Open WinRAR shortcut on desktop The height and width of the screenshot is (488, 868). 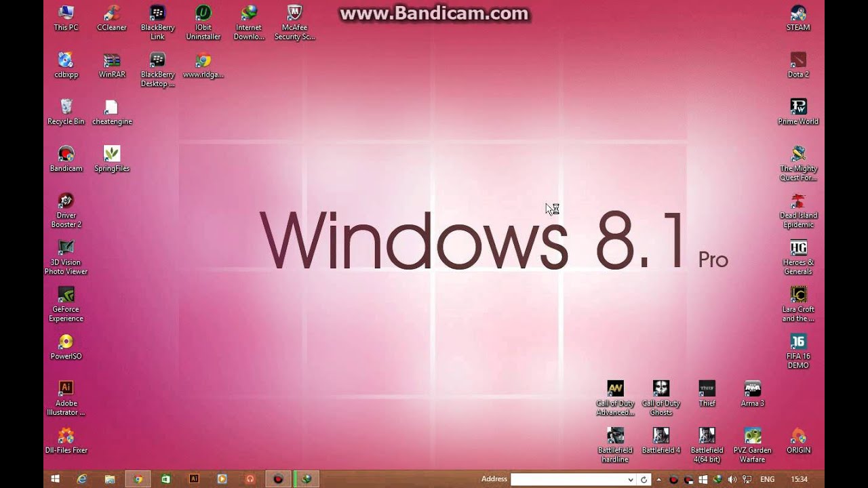112,65
